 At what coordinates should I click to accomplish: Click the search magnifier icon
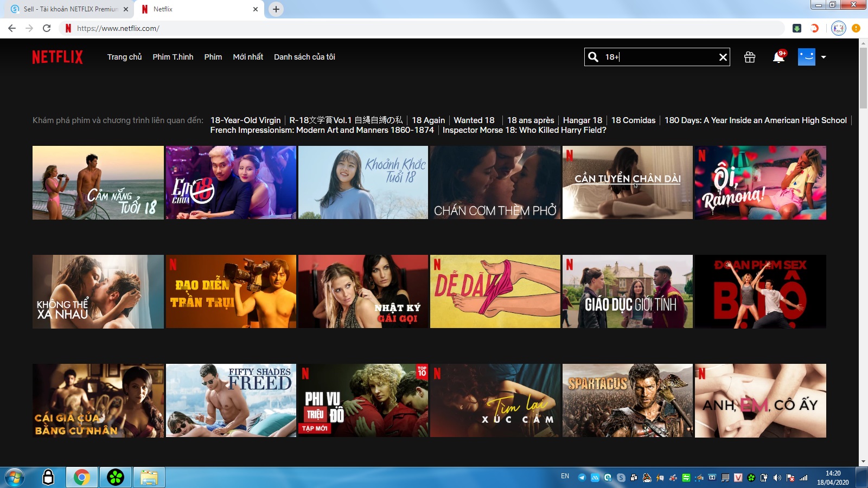point(593,57)
